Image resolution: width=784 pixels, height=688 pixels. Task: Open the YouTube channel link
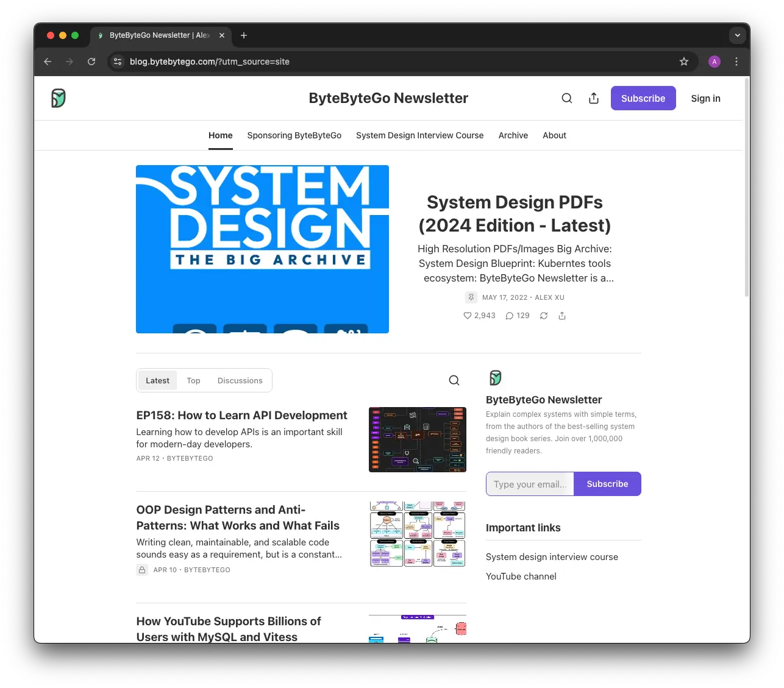(521, 576)
